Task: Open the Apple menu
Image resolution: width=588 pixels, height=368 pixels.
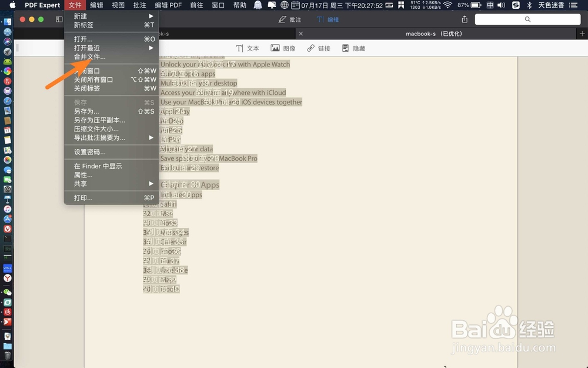Action: (x=12, y=5)
